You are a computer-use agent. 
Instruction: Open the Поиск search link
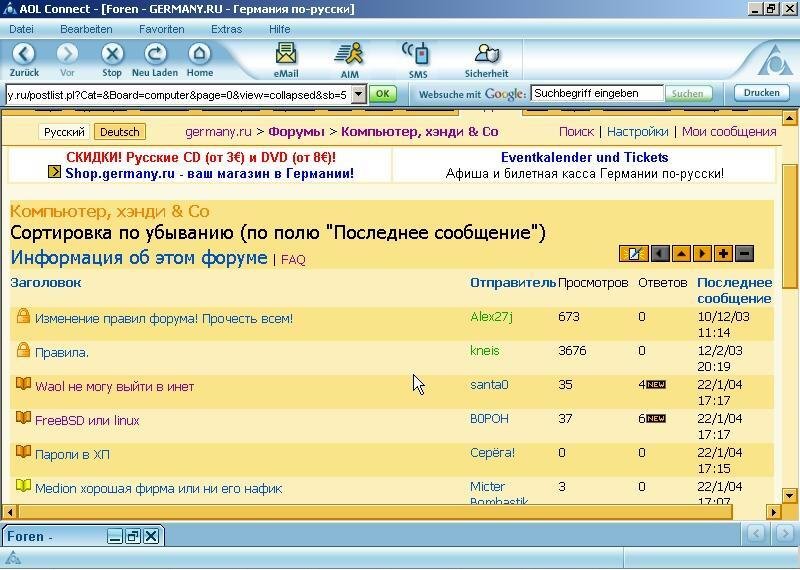click(x=577, y=132)
